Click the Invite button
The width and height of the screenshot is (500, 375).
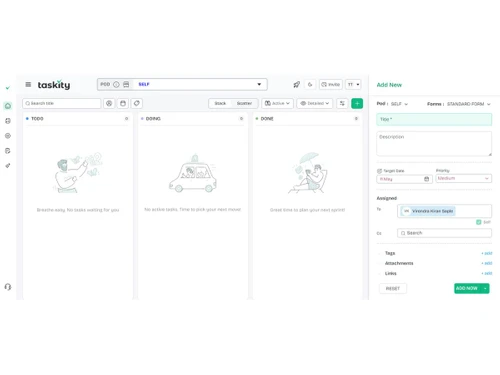pyautogui.click(x=331, y=84)
